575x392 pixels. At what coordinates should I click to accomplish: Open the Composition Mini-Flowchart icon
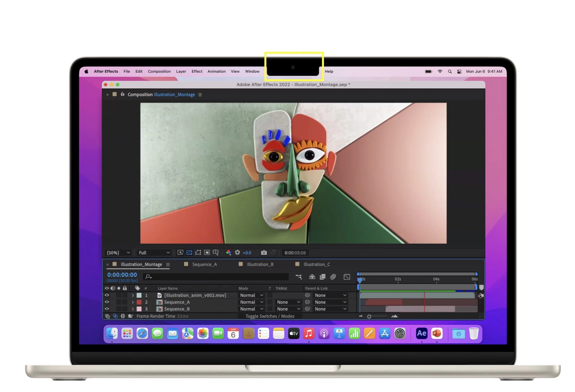(x=299, y=277)
